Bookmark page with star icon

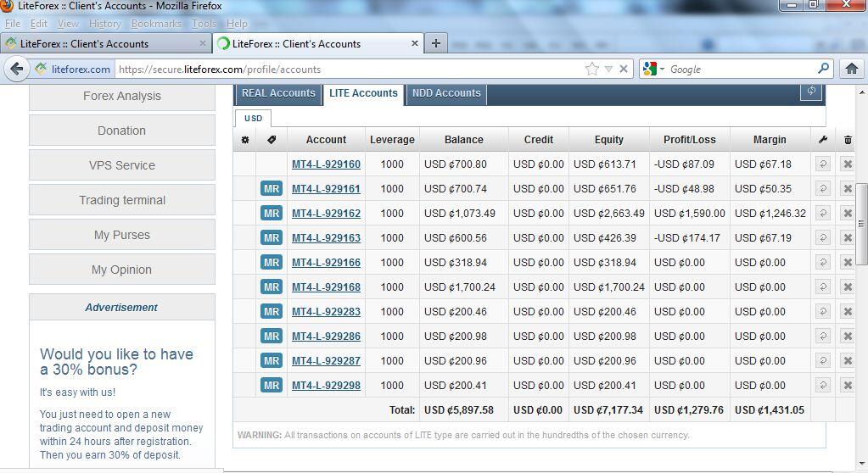pyautogui.click(x=591, y=70)
